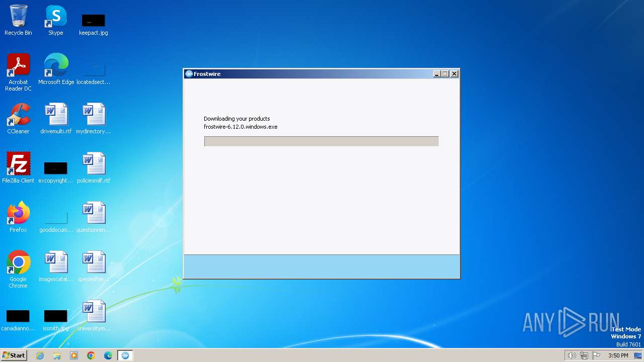Select the universitym document icon
The height and width of the screenshot is (362, 644).
coord(93,315)
